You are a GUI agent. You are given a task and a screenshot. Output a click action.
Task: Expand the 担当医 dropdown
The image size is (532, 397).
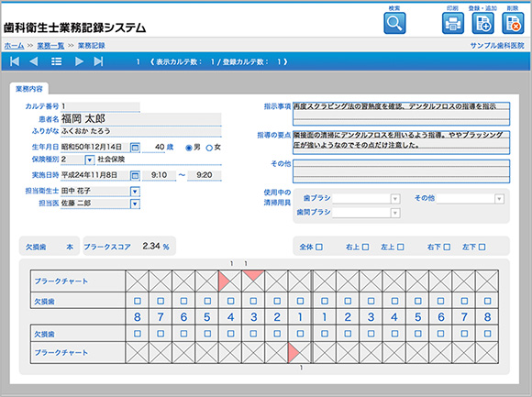coord(135,204)
